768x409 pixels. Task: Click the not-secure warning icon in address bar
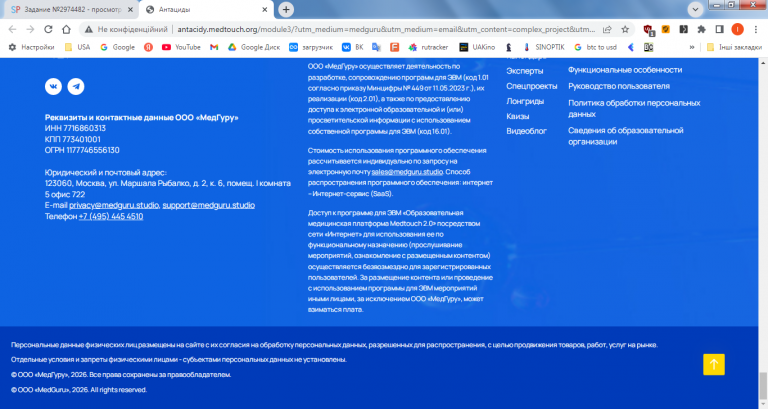coord(89,29)
